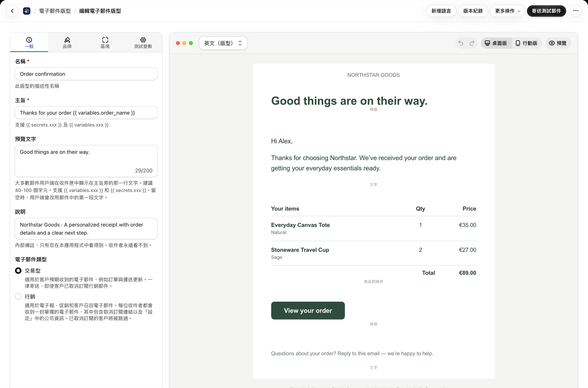Redo the last edit

click(472, 43)
